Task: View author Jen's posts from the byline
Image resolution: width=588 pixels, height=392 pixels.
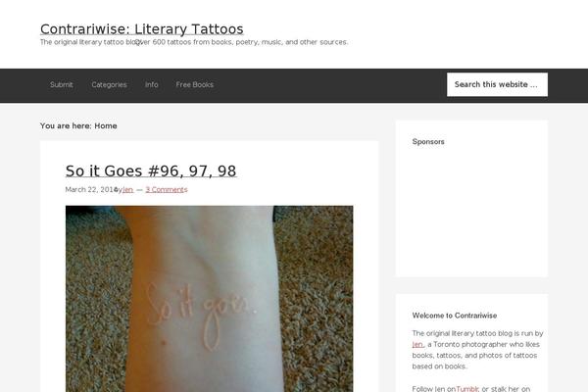Action: [127, 190]
